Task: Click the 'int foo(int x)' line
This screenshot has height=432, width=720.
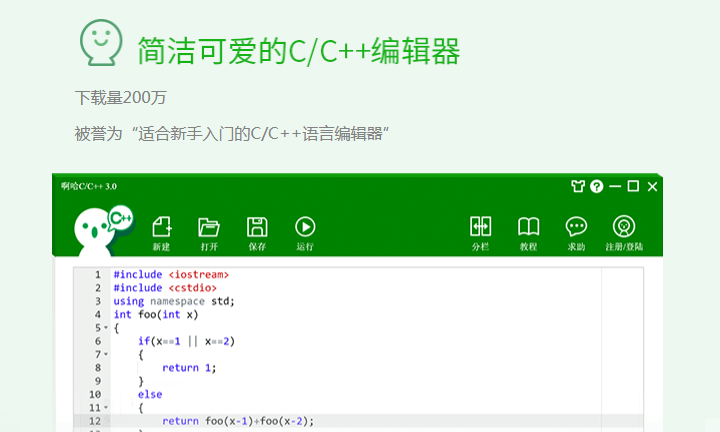Action: click(156, 314)
